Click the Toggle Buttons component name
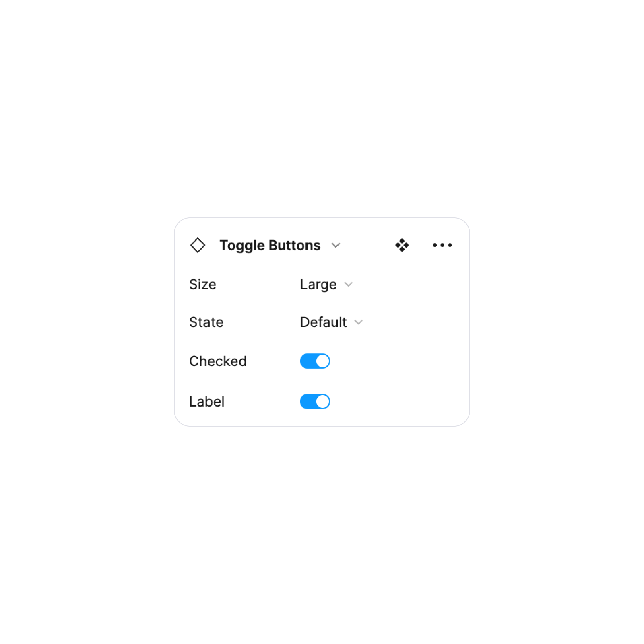This screenshot has width=644, height=644. [x=270, y=245]
